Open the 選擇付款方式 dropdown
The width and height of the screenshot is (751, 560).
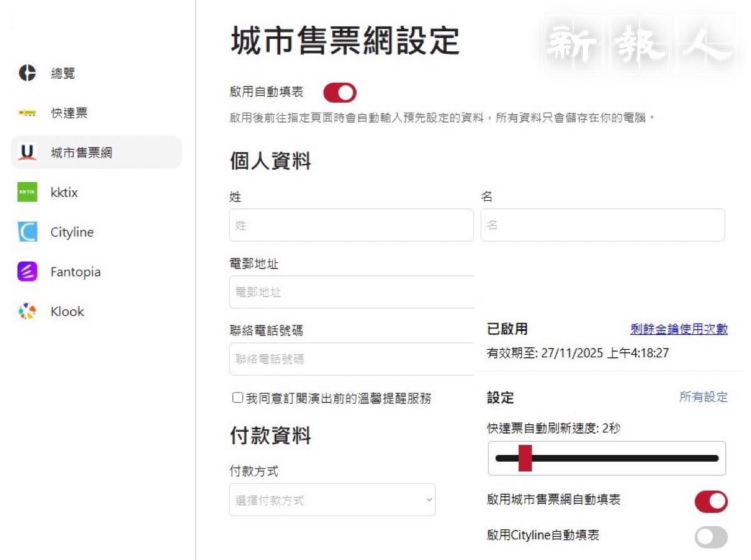coord(332,500)
